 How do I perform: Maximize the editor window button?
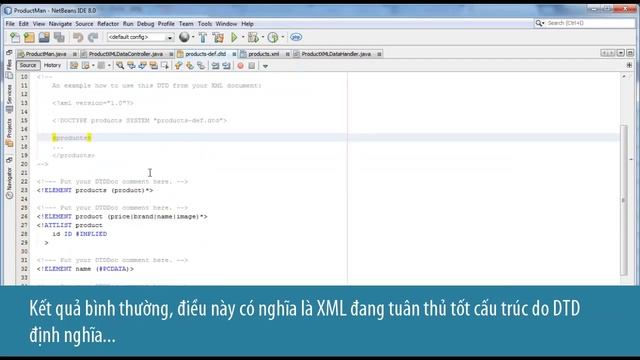(630, 53)
